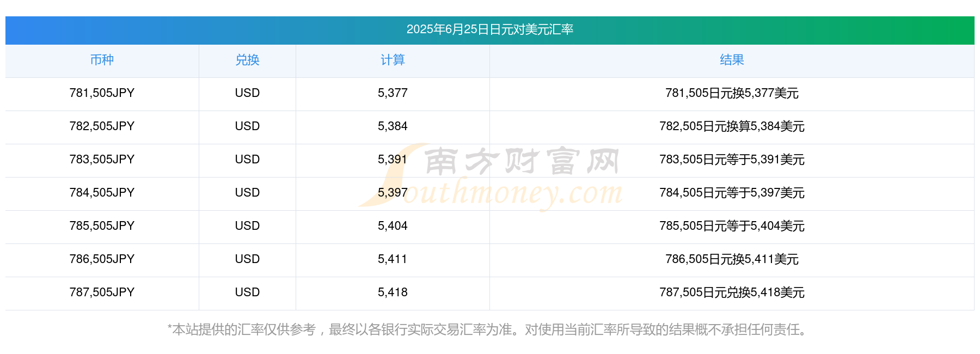Select the 783,505JPY cell

tap(102, 160)
